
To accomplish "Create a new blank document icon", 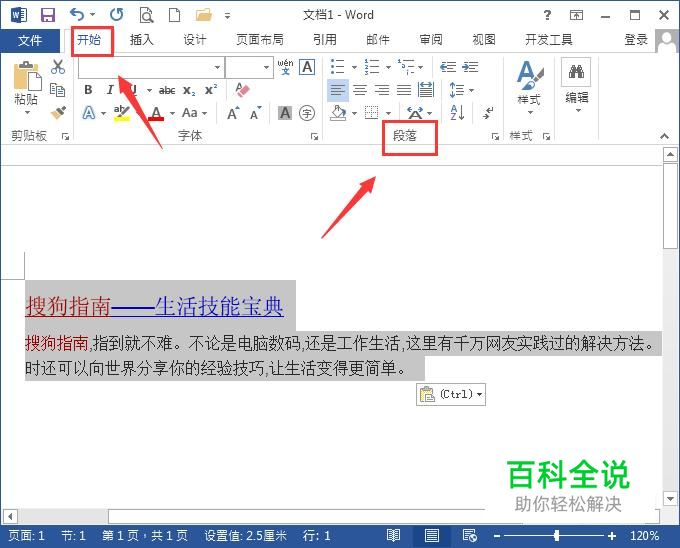I will 174,15.
